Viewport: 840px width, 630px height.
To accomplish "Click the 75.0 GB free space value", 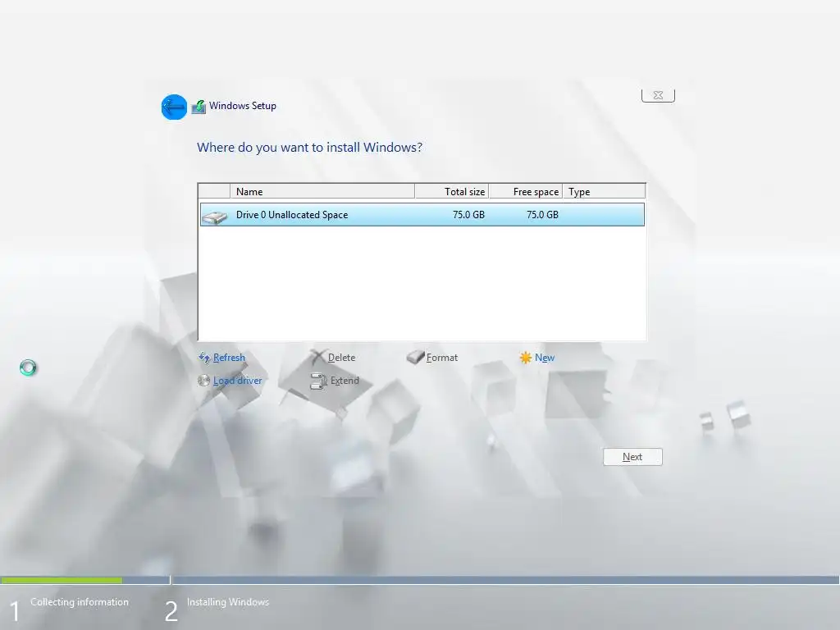I will click(x=543, y=215).
